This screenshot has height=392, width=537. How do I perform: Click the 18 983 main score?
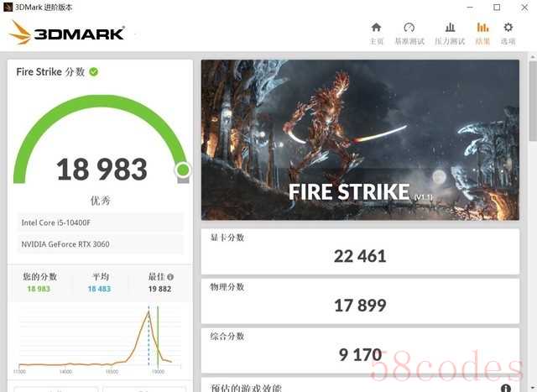[x=102, y=170]
